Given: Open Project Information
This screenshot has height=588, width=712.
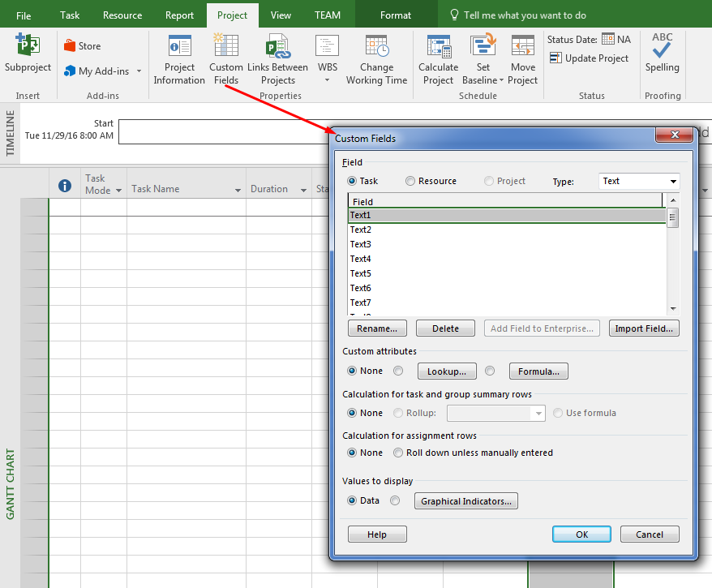Looking at the screenshot, I should click(178, 58).
